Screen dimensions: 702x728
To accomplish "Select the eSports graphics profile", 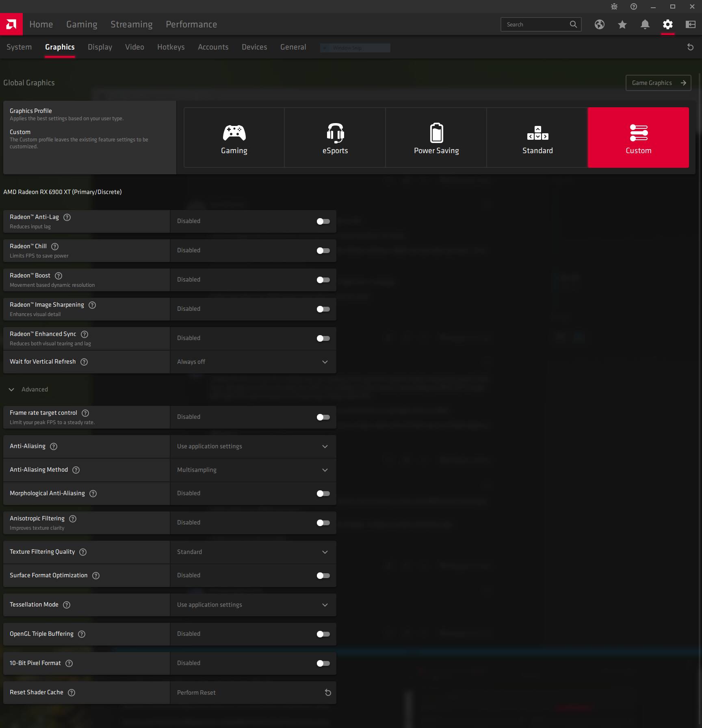I will click(x=335, y=137).
